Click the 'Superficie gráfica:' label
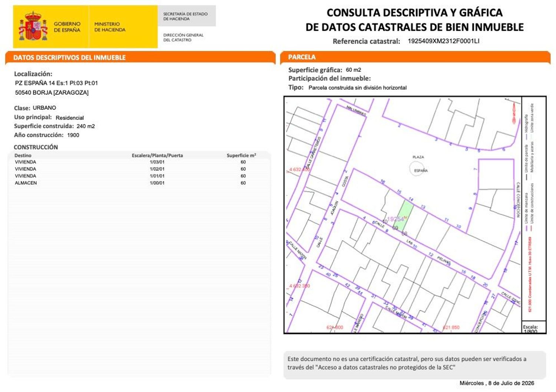This screenshot has width=556, height=392. pyautogui.click(x=315, y=70)
